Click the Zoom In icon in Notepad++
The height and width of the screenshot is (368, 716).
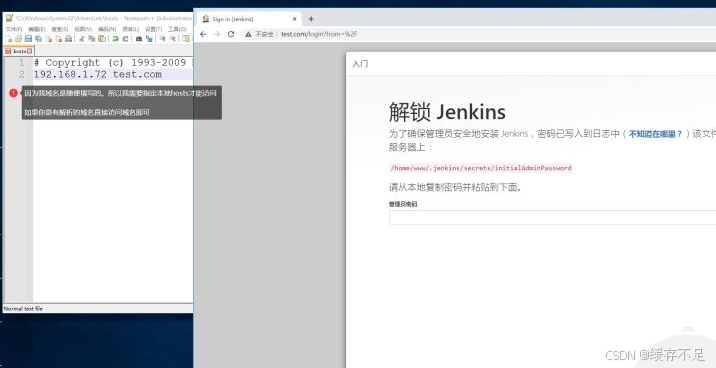(162, 39)
